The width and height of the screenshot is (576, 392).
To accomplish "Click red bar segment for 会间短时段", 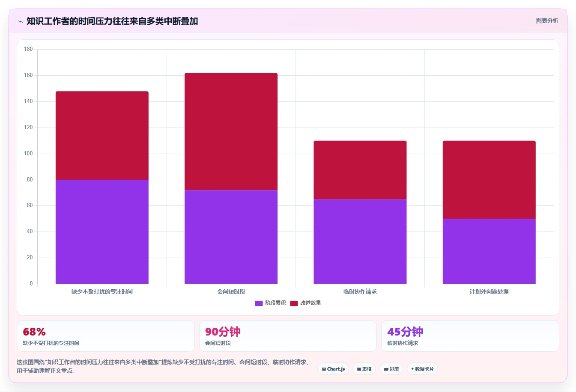I will coord(231,131).
